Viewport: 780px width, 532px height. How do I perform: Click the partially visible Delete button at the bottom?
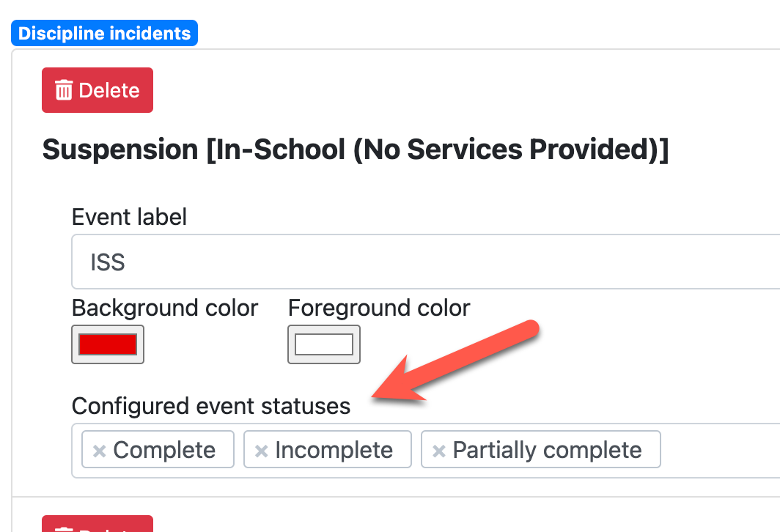coord(97,525)
